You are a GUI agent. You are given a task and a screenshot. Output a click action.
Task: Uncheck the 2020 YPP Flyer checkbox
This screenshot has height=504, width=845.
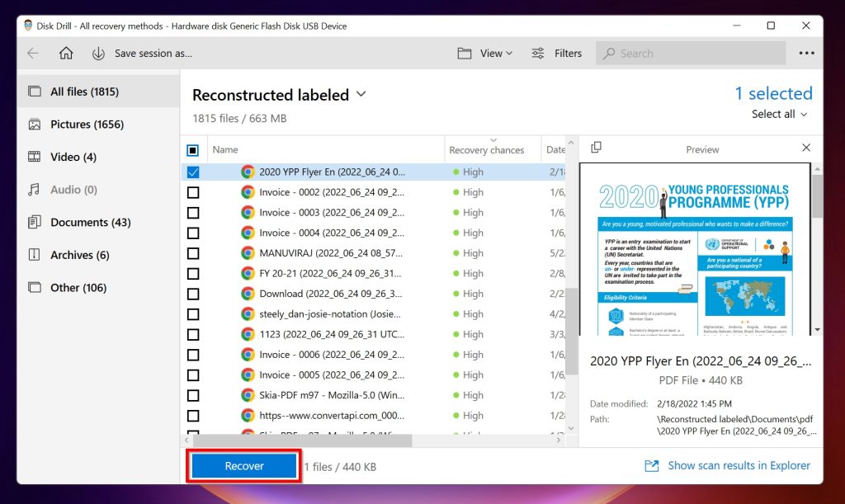[194, 172]
